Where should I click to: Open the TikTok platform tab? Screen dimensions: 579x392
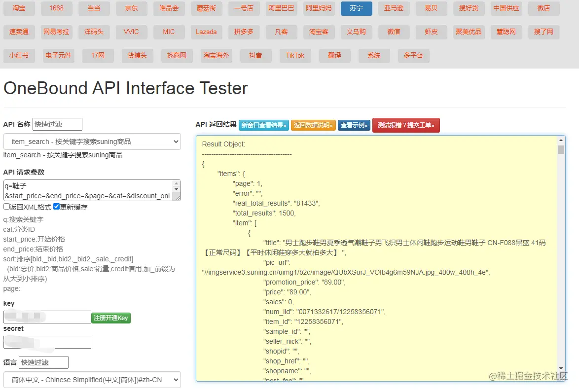tap(295, 55)
